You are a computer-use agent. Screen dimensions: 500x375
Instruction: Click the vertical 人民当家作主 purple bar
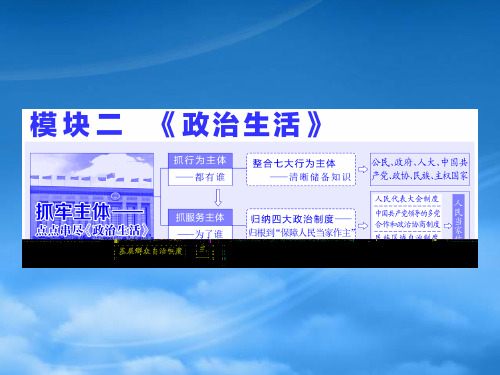point(459,217)
